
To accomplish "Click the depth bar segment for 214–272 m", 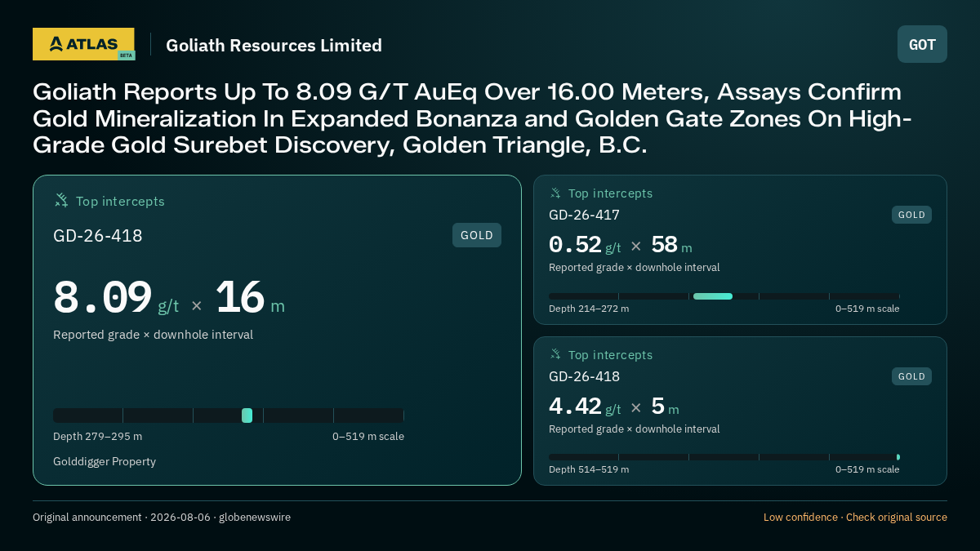I will tap(713, 296).
